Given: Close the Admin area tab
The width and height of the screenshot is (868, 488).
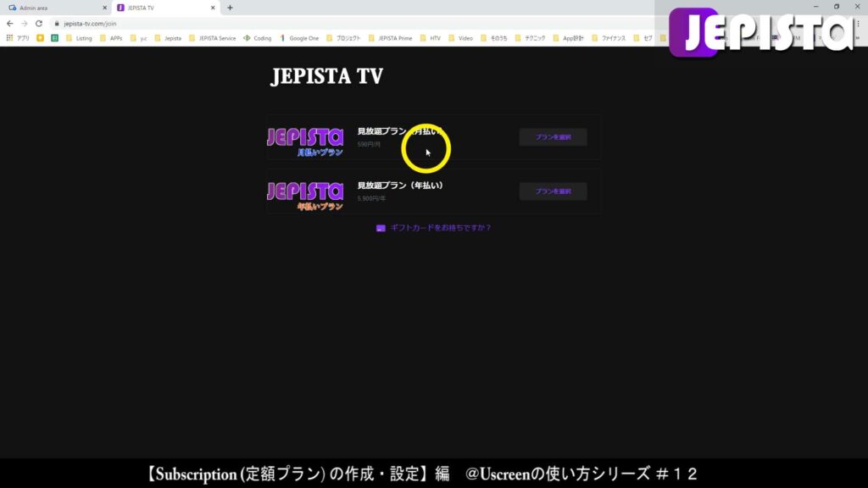Looking at the screenshot, I should [x=104, y=8].
